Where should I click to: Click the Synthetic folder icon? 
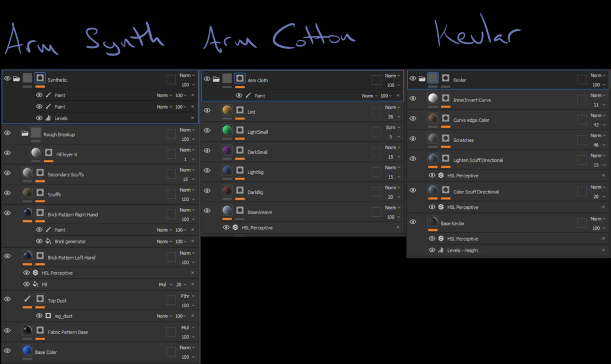pyautogui.click(x=16, y=79)
